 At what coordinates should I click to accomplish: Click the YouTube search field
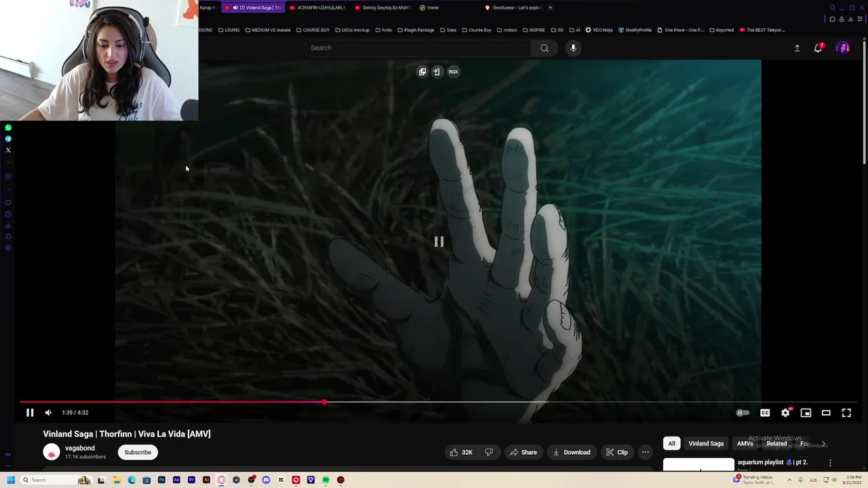[417, 48]
